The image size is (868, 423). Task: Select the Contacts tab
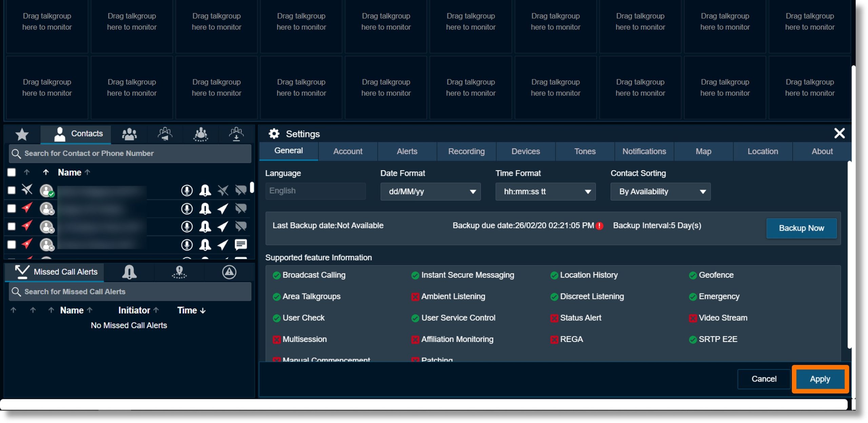[76, 134]
